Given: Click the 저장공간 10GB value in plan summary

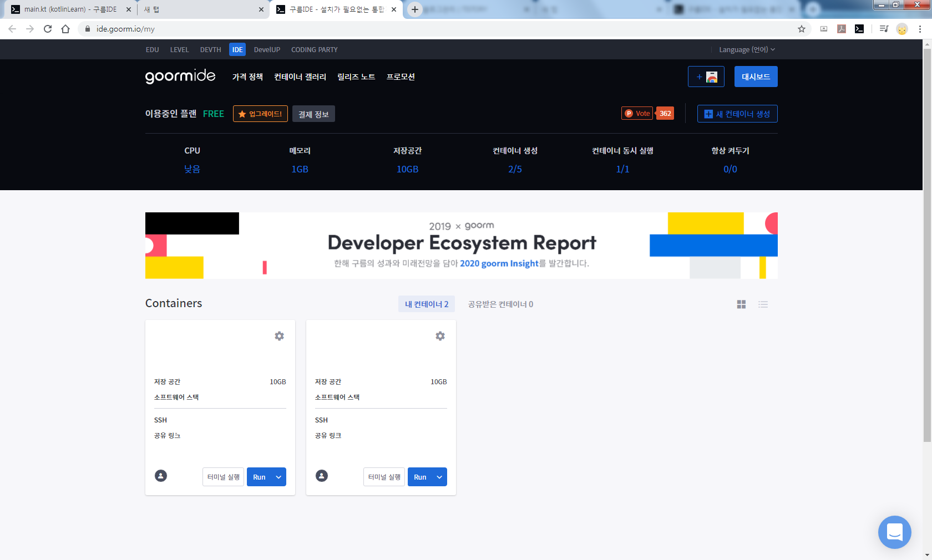Looking at the screenshot, I should click(408, 169).
